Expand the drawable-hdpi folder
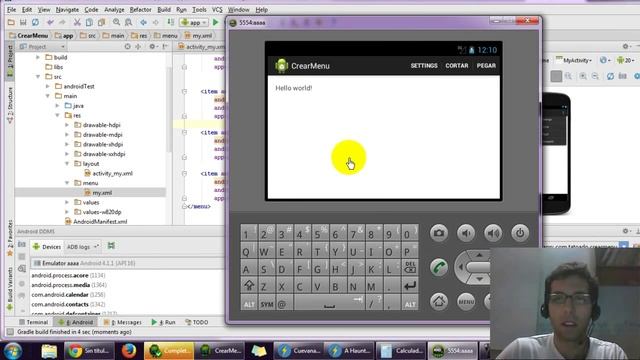 67,125
